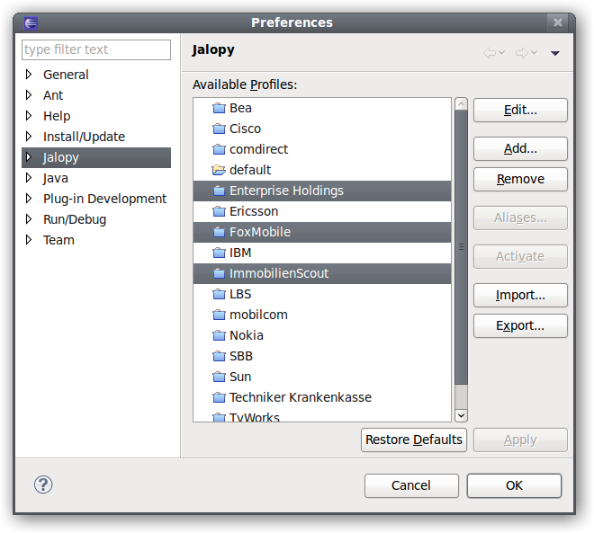This screenshot has width=594, height=533.
Task: Select the default profile
Action: 322,170
